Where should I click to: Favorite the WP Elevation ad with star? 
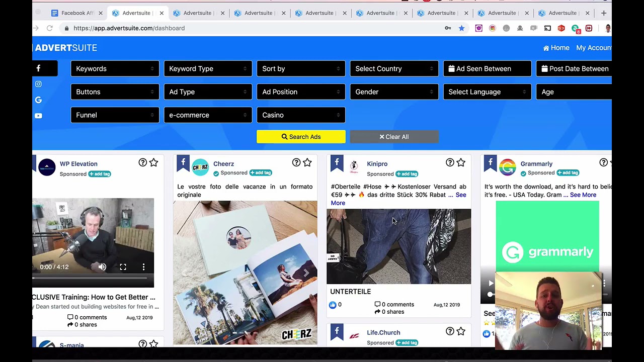153,162
